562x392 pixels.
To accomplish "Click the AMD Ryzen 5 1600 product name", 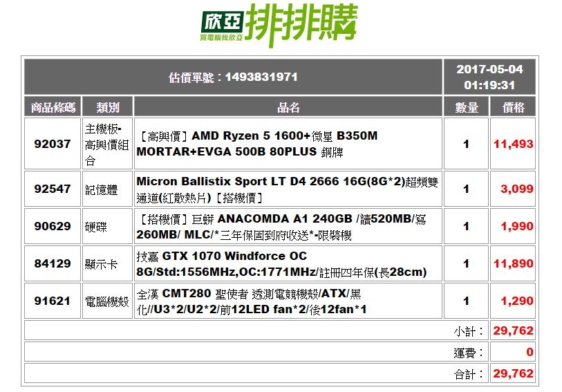I will pyautogui.click(x=257, y=144).
